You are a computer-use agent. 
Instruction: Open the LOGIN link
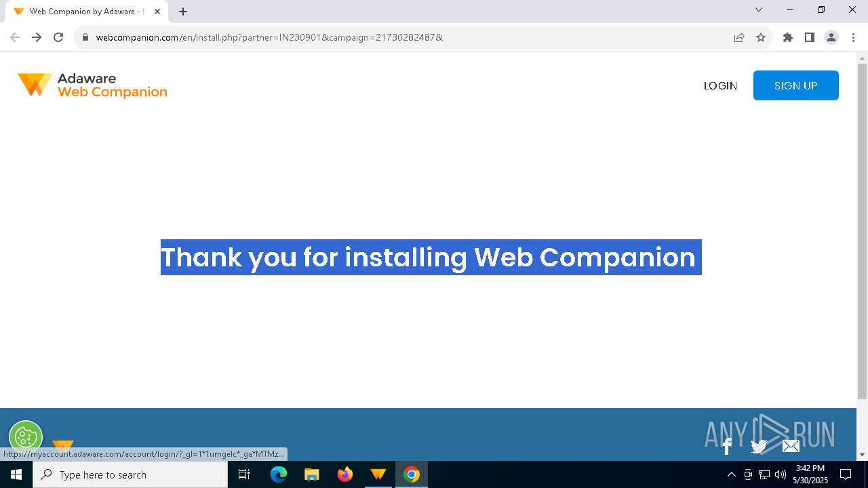(720, 86)
